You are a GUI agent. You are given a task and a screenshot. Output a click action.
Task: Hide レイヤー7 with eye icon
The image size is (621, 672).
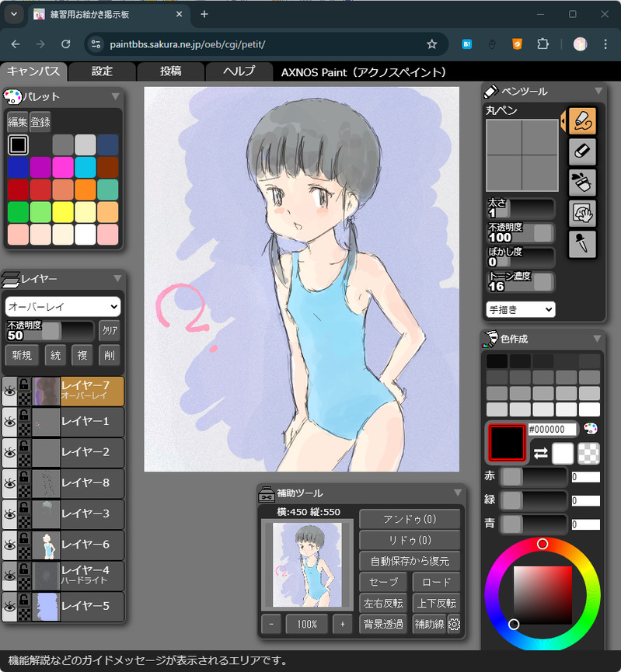tap(9, 392)
